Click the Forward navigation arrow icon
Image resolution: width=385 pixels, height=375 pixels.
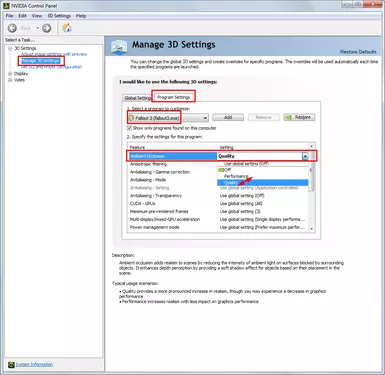pyautogui.click(x=47, y=28)
